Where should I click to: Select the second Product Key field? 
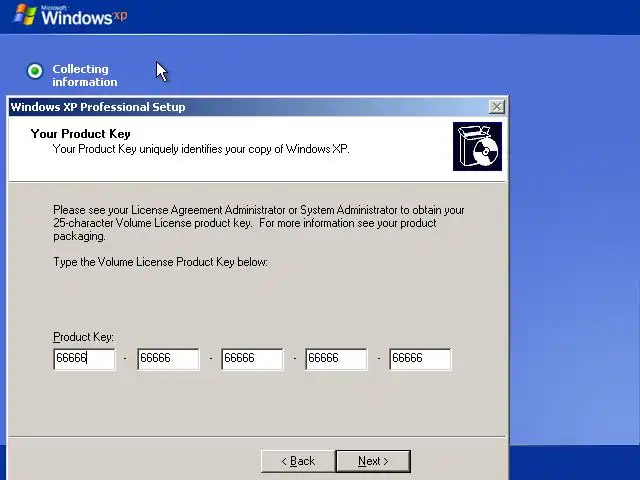pos(168,359)
